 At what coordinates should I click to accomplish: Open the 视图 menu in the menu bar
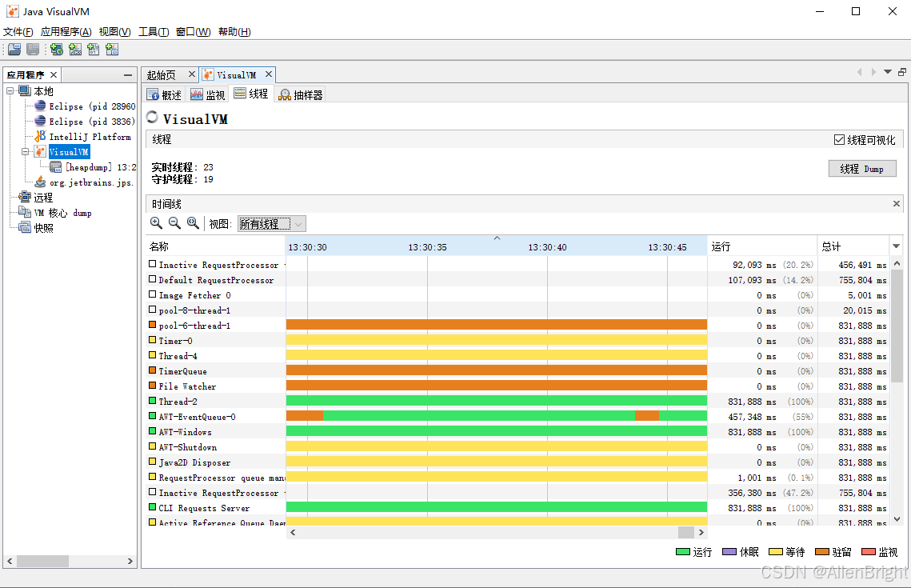[114, 31]
